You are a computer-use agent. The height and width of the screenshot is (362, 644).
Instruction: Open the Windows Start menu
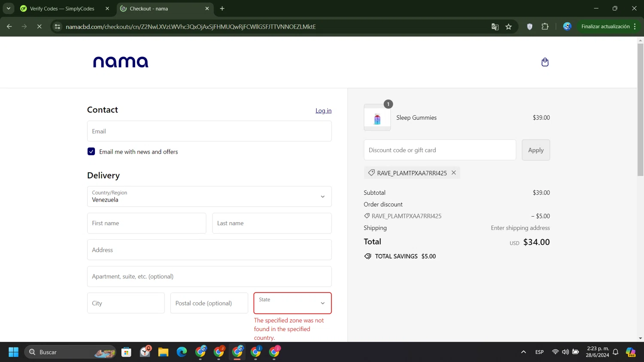click(13, 352)
